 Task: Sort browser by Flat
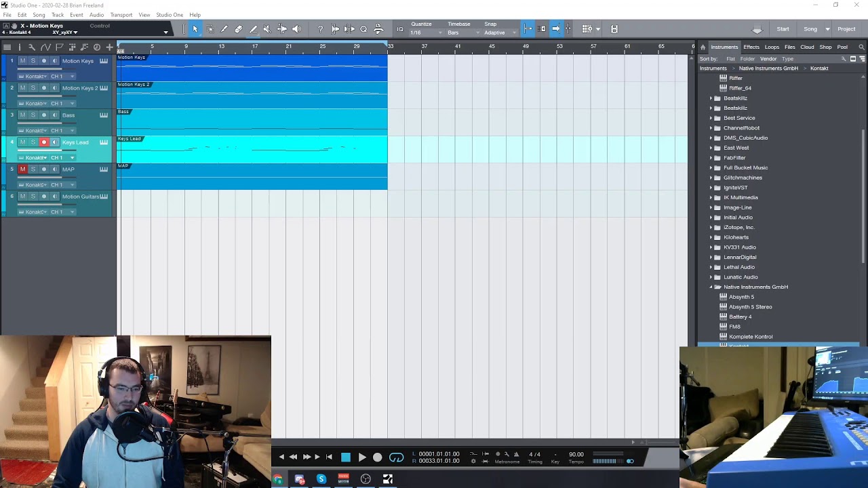pyautogui.click(x=730, y=59)
